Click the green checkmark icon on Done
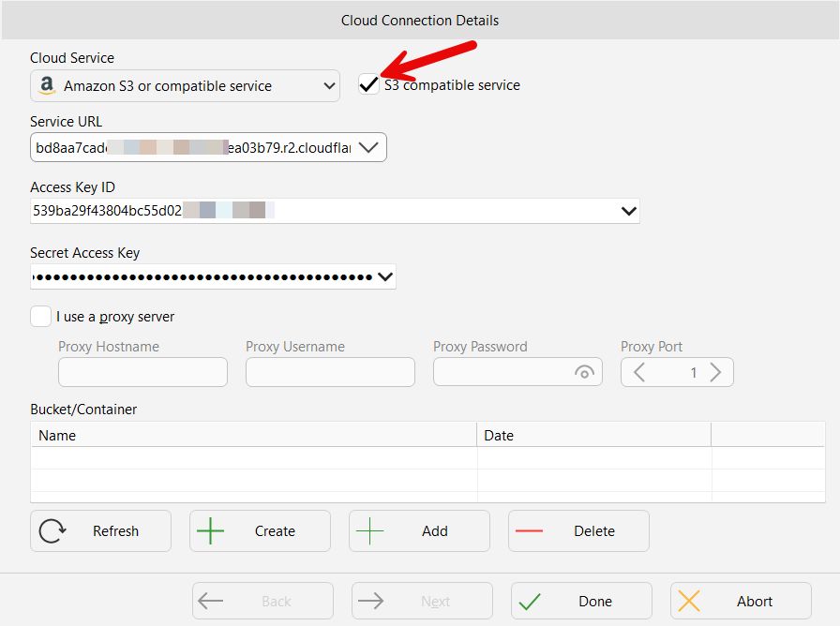The height and width of the screenshot is (626, 840). (529, 601)
